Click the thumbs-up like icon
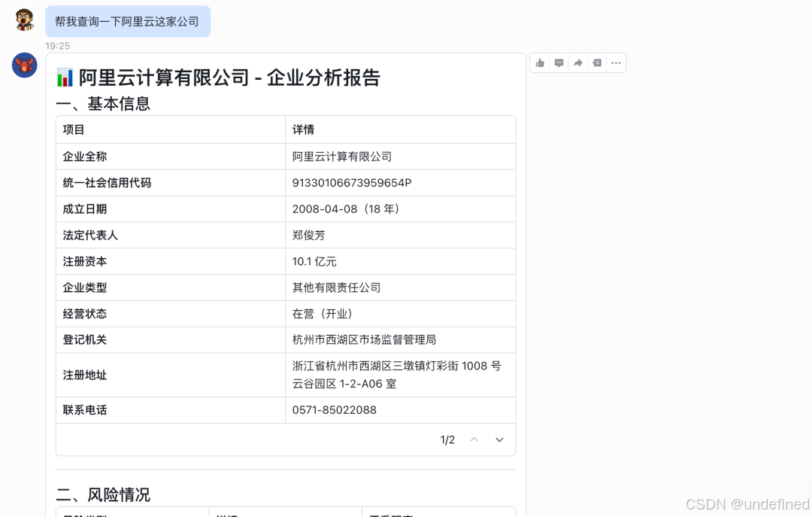The image size is (812, 517). click(540, 63)
